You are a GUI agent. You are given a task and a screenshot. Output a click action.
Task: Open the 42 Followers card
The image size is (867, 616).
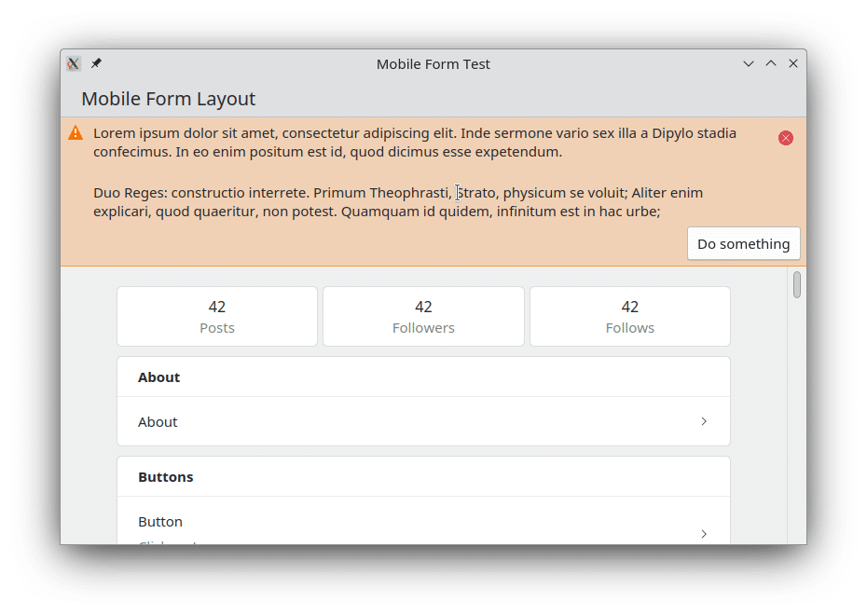click(423, 316)
